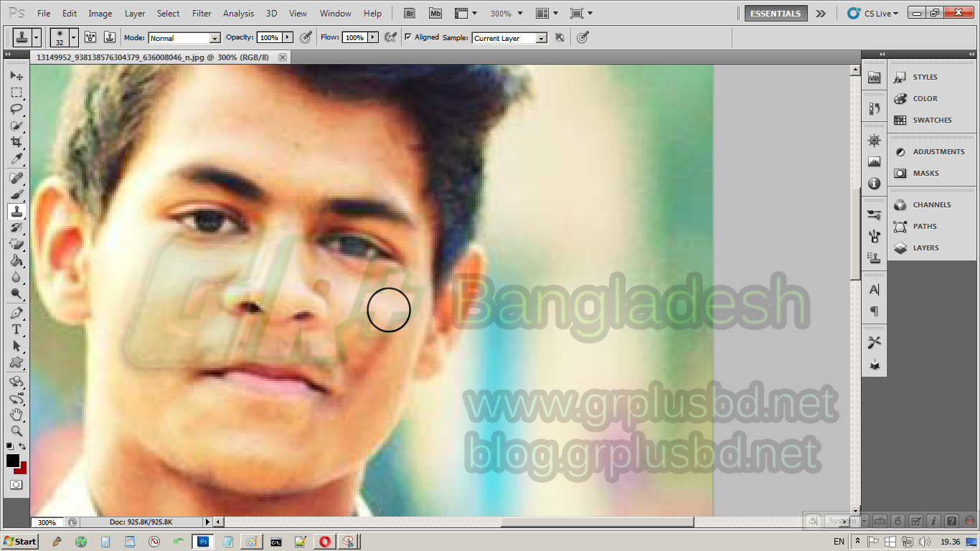Select the Rectangular Marquee tool
This screenshot has width=980, height=551.
click(17, 93)
